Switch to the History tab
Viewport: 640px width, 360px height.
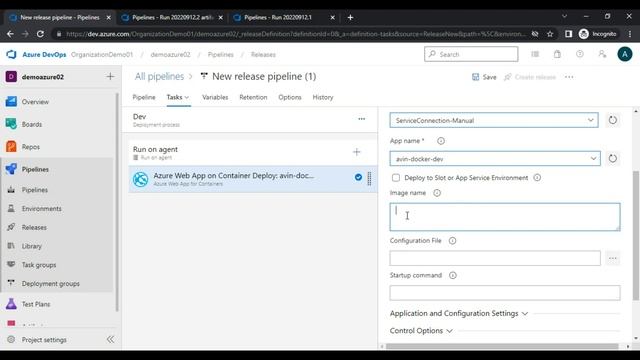click(323, 97)
